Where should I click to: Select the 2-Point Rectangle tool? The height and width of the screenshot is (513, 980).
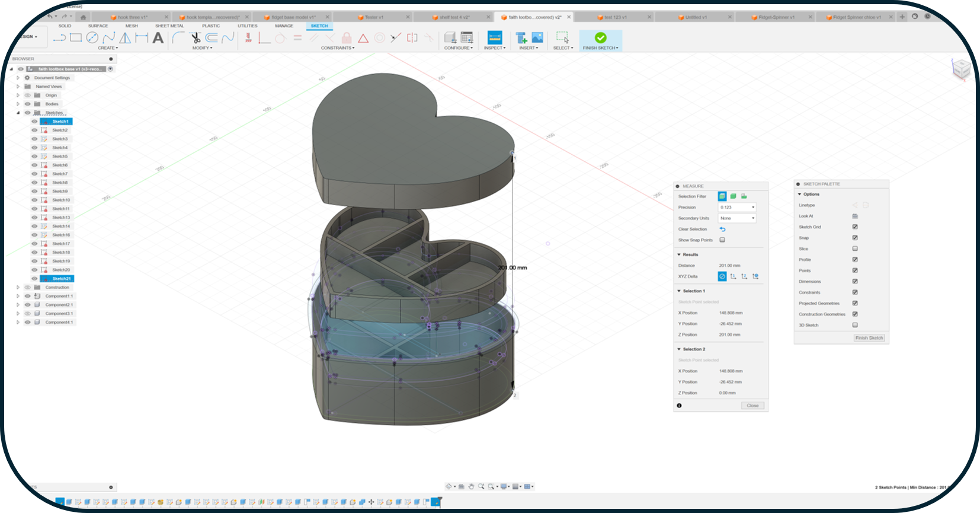click(76, 38)
